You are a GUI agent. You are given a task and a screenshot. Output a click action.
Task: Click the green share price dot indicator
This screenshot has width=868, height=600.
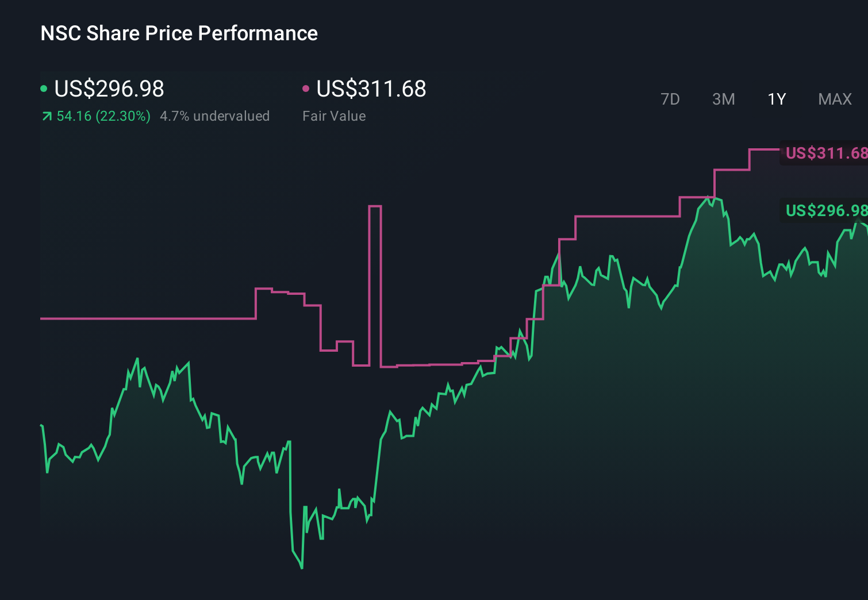[x=44, y=89]
